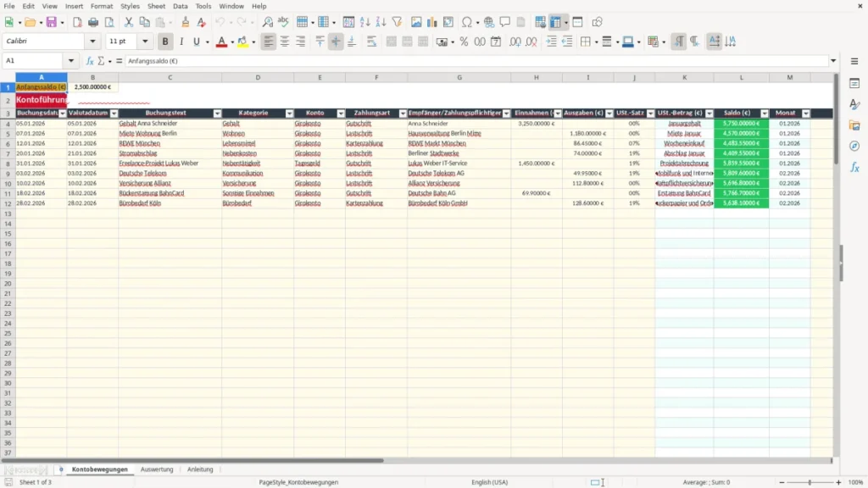Click the zoom in plus button
Screen dimensions: 868x488
click(x=838, y=482)
